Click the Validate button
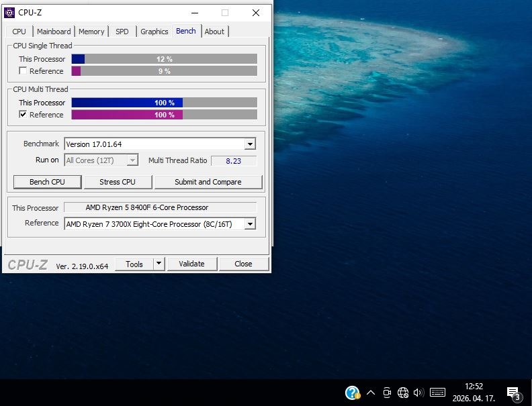Viewport: 532px width, 406px height. 191,264
